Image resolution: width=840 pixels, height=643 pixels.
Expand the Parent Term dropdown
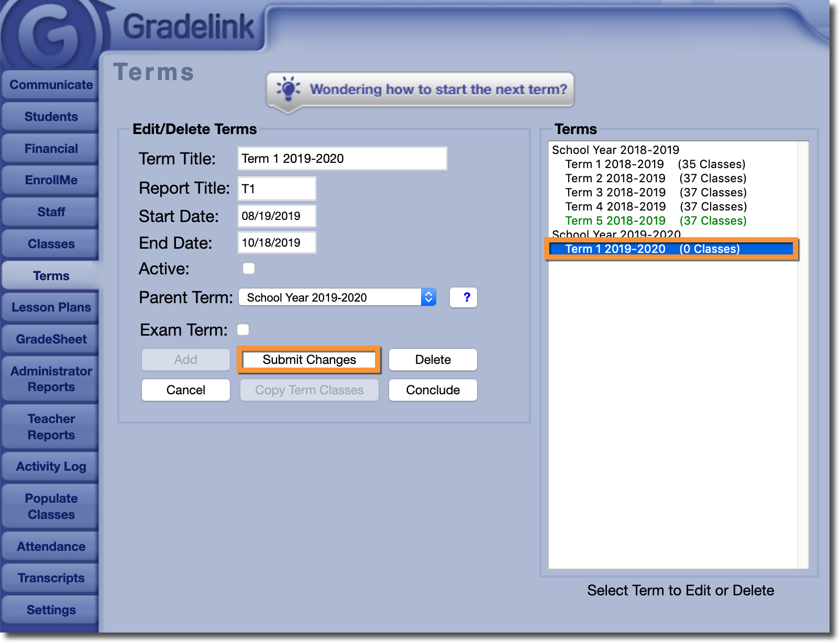[337, 297]
